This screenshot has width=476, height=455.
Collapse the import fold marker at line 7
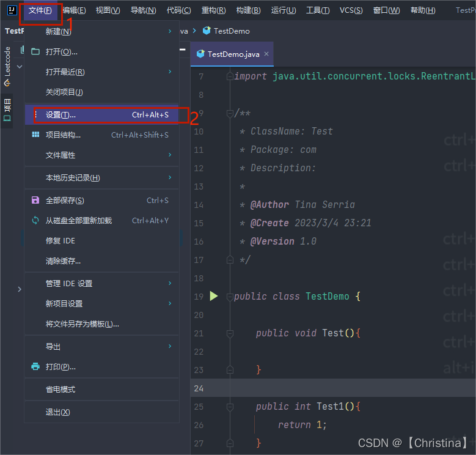pyautogui.click(x=230, y=76)
